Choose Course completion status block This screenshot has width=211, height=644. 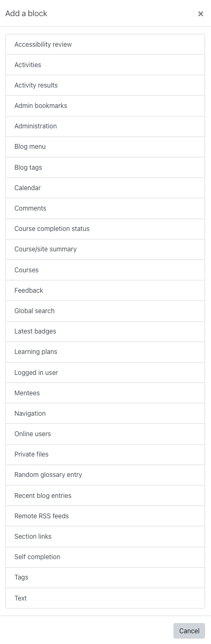(x=105, y=229)
